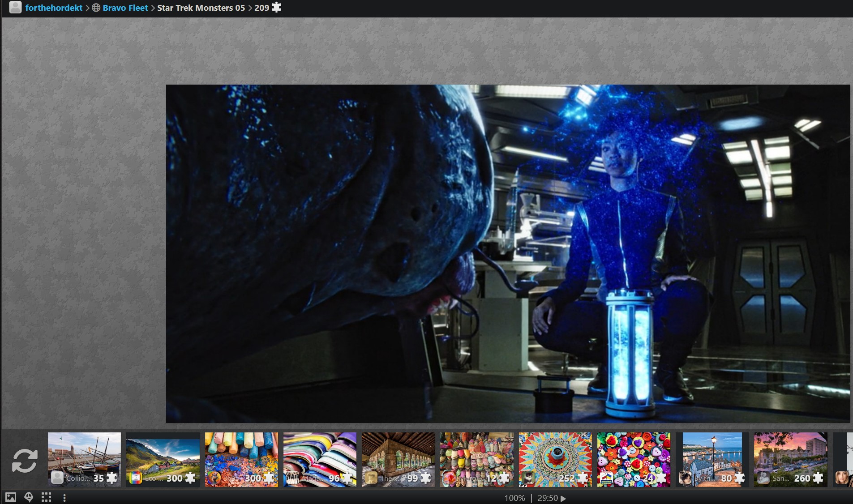The height and width of the screenshot is (504, 853).
Task: Open the San... 260-piece houses puzzle
Action: pos(791,459)
